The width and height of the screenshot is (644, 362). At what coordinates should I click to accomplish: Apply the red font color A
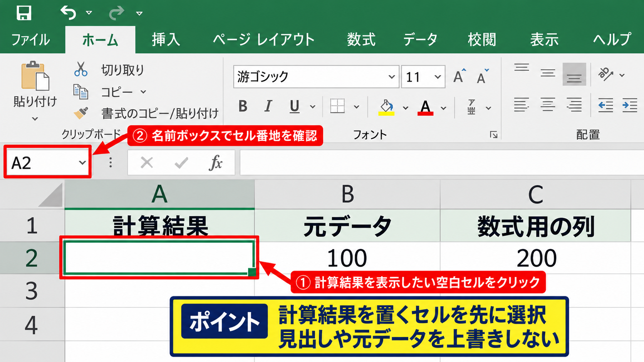click(425, 107)
